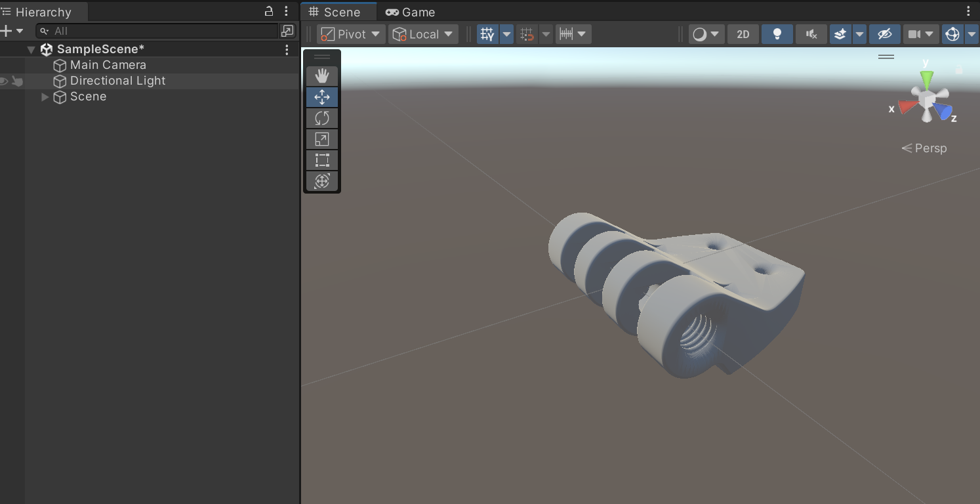
Task: Click the green Y axis on the orientation gizmo
Action: pyautogui.click(x=926, y=79)
